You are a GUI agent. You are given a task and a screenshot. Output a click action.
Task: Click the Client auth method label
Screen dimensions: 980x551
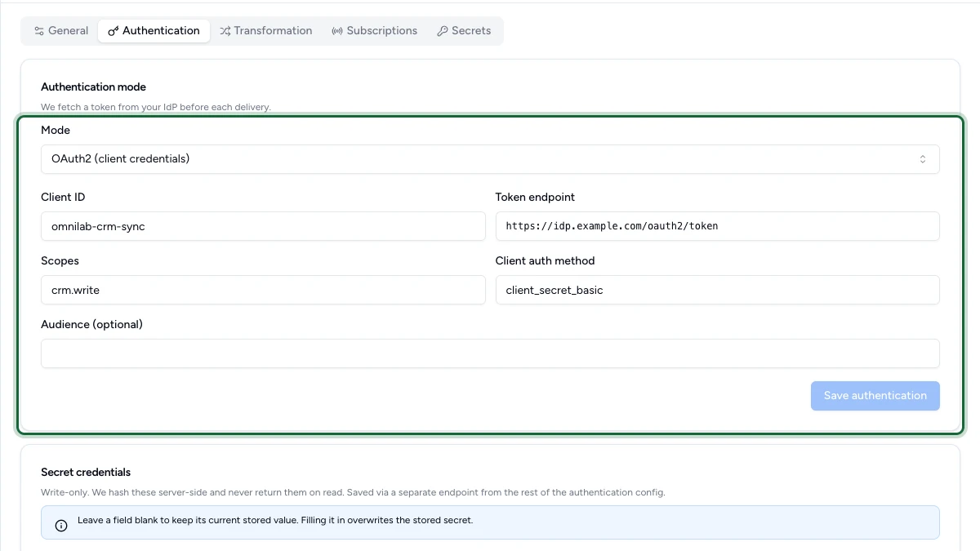tap(545, 260)
